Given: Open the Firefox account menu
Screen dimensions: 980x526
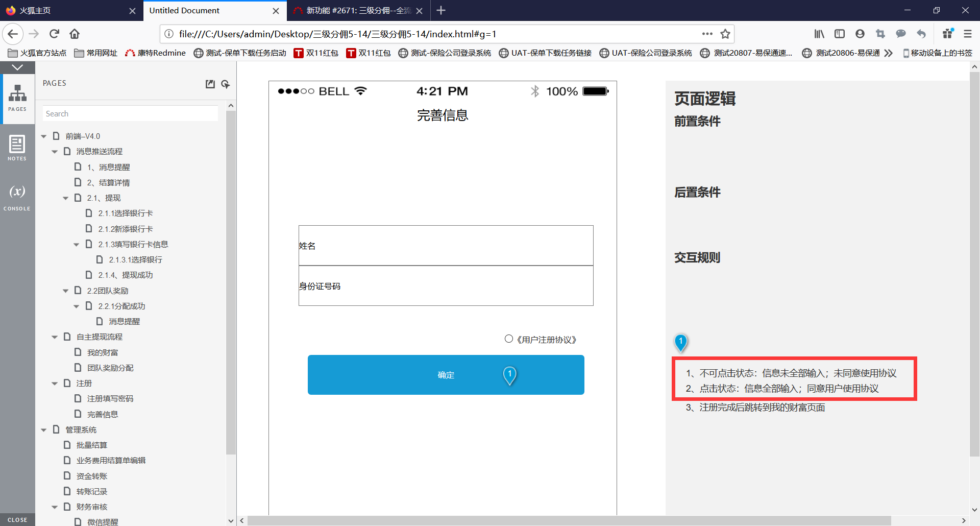Looking at the screenshot, I should (860, 34).
